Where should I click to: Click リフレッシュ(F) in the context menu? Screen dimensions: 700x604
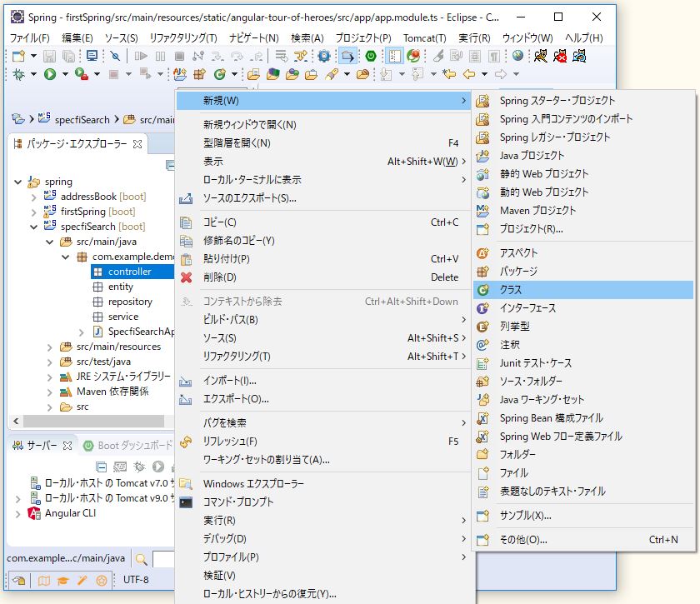(323, 442)
